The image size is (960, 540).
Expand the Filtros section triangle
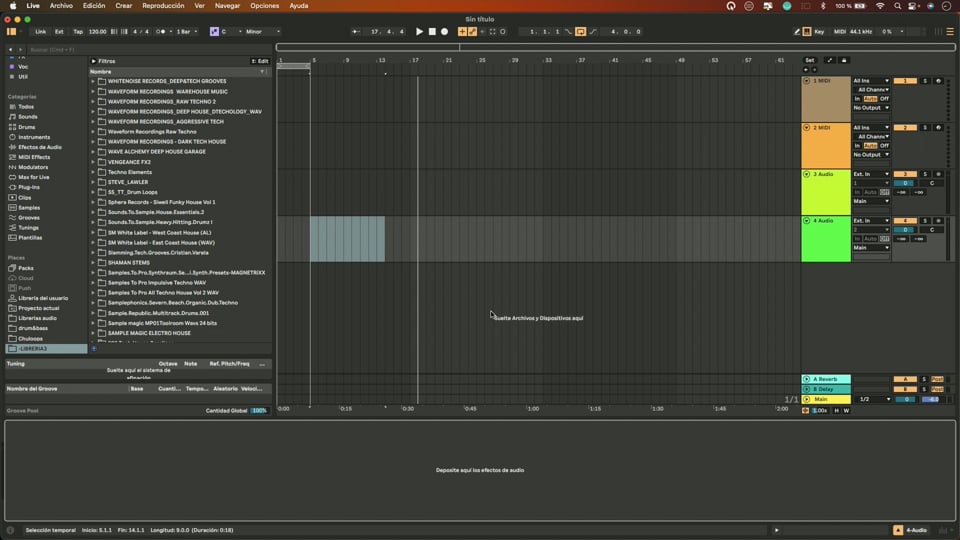coord(94,61)
